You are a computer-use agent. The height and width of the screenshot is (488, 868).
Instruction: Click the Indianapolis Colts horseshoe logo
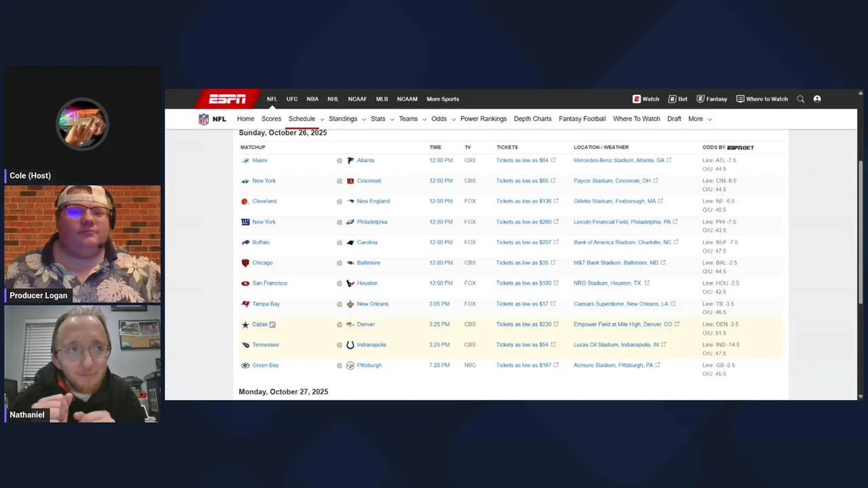tap(351, 345)
